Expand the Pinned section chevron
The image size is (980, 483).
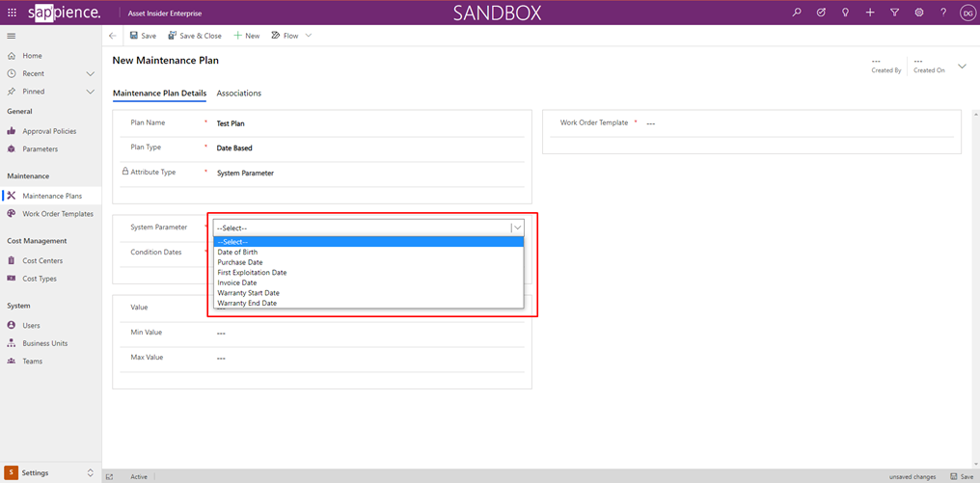pyautogui.click(x=91, y=92)
